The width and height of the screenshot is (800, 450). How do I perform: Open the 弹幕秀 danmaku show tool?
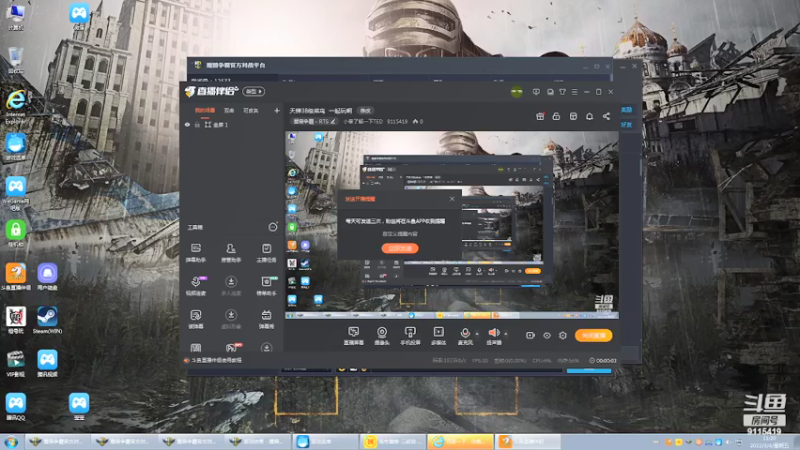[266, 319]
